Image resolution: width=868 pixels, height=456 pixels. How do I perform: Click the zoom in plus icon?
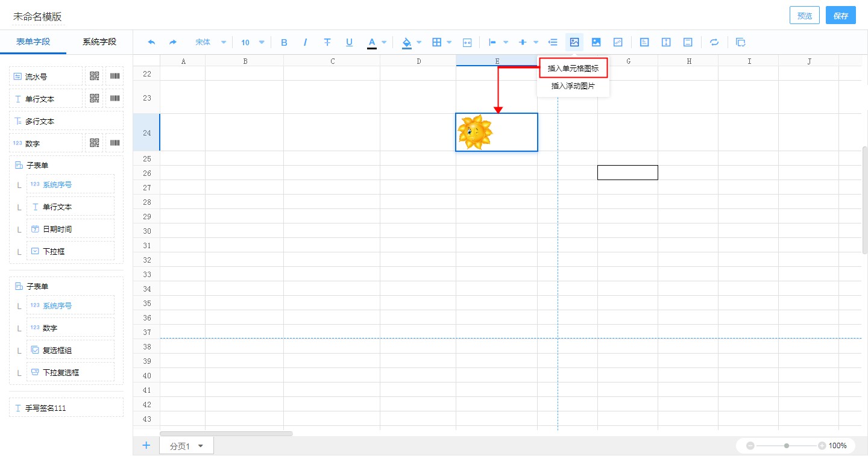(822, 446)
